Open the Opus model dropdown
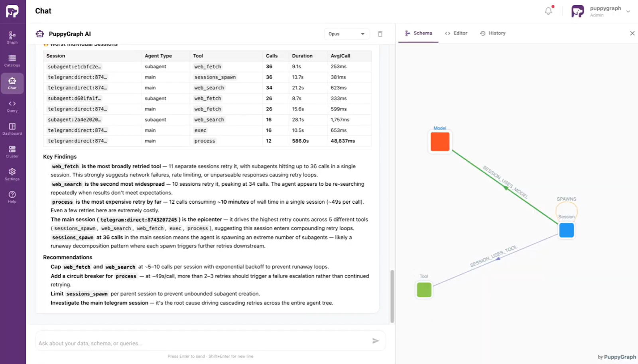Screen dimensions: 638x364 point(347,34)
